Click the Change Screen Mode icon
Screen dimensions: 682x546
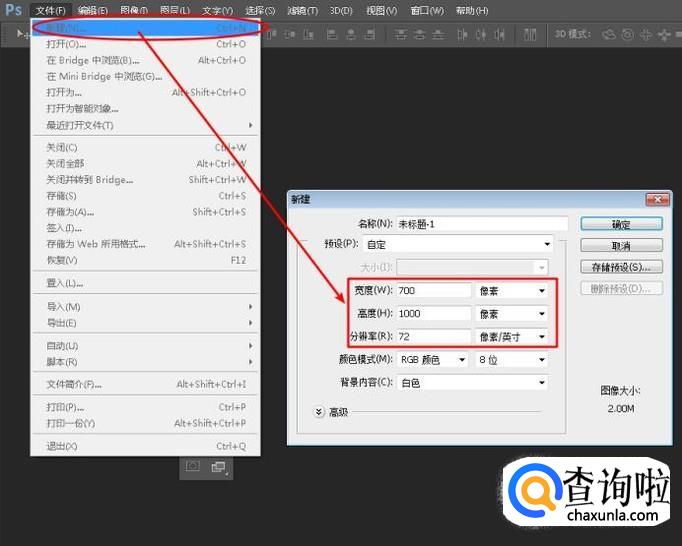pos(218,467)
